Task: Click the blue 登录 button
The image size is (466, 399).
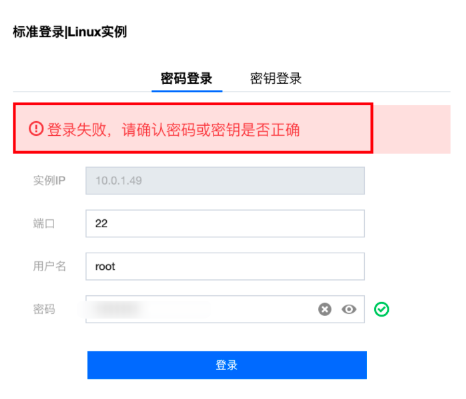Action: click(x=227, y=365)
